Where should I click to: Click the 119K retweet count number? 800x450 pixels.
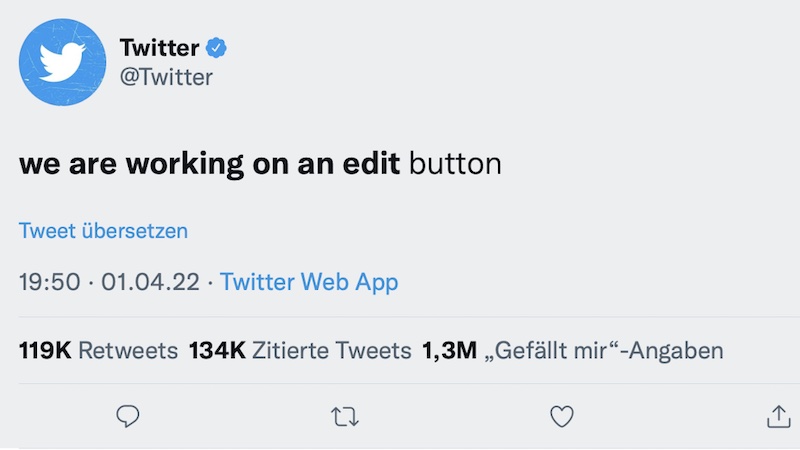(45, 351)
